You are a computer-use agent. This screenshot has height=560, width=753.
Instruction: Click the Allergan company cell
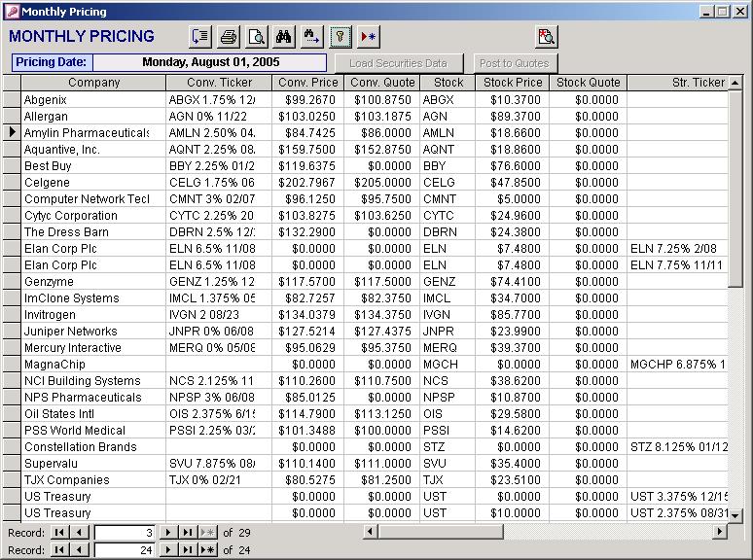pyautogui.click(x=93, y=117)
